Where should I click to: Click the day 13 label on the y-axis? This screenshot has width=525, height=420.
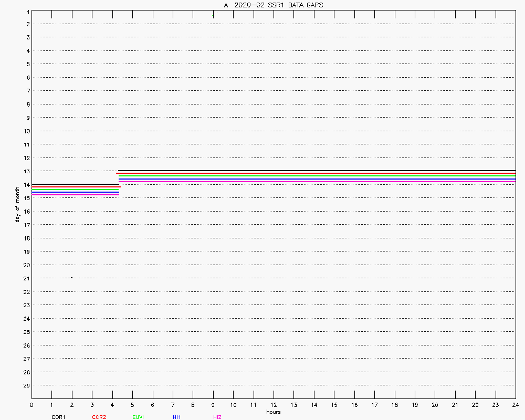coord(26,171)
